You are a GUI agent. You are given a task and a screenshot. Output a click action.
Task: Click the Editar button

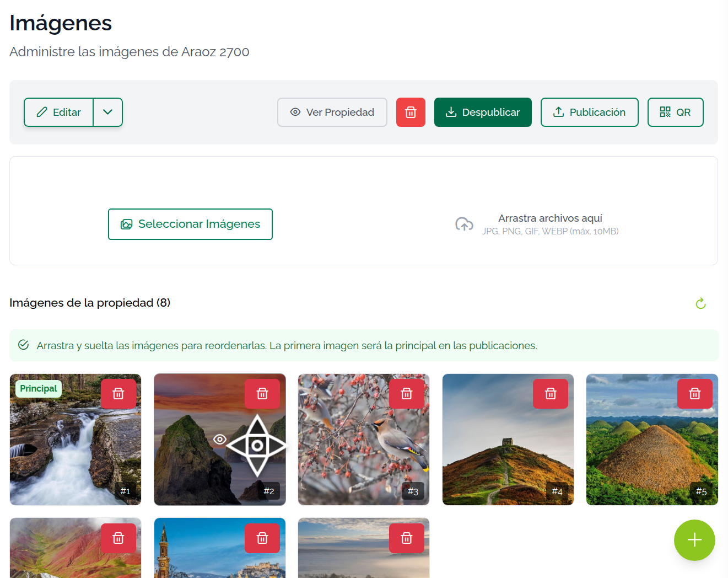tap(59, 112)
